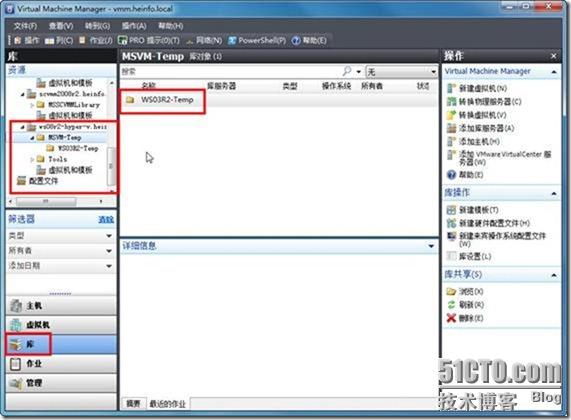Open search options arrow beside magnifier
Screen dimensions: 571x420
[359, 72]
